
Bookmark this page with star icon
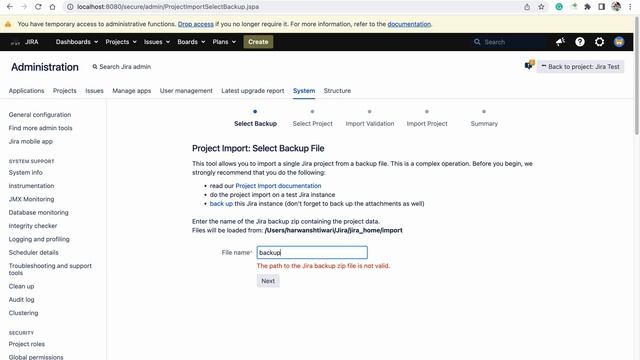(x=541, y=7)
